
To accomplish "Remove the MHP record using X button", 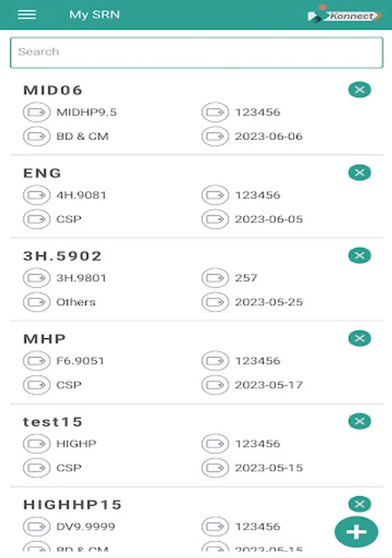I will pyautogui.click(x=359, y=339).
